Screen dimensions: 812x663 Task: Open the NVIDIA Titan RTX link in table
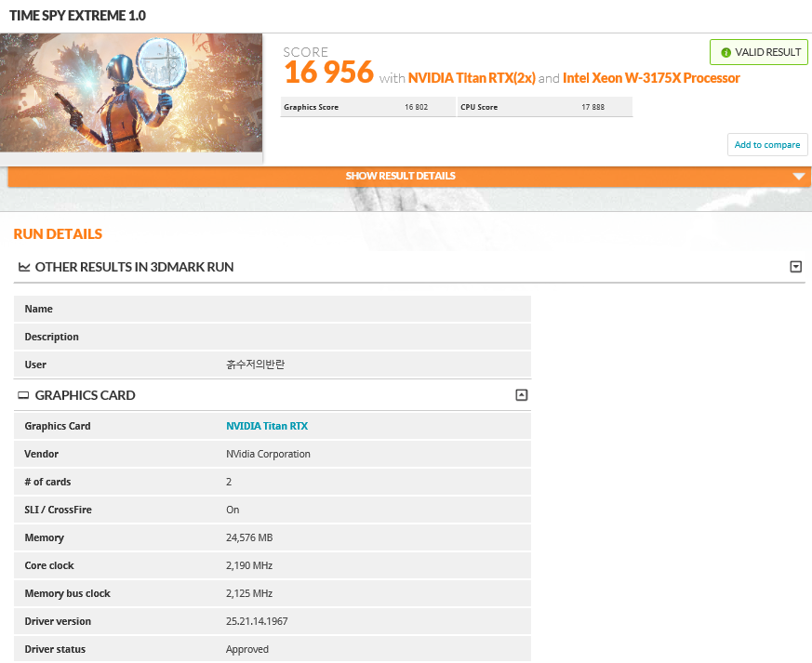pos(267,426)
